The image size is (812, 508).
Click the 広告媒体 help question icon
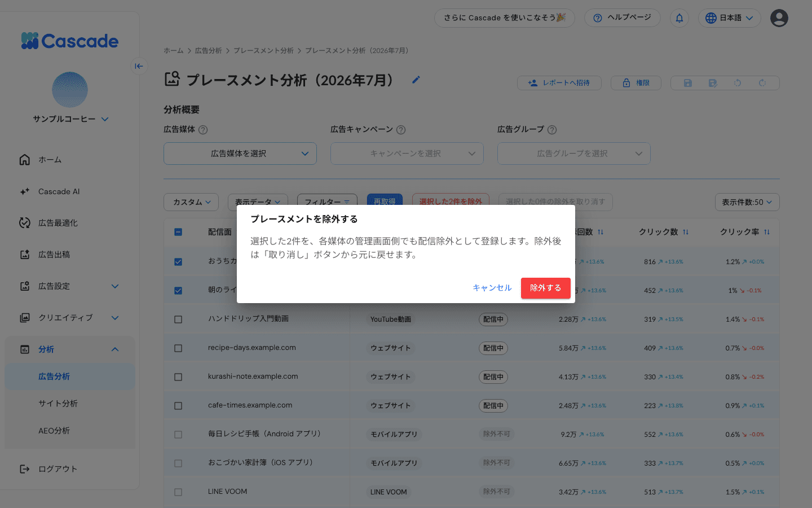(203, 130)
